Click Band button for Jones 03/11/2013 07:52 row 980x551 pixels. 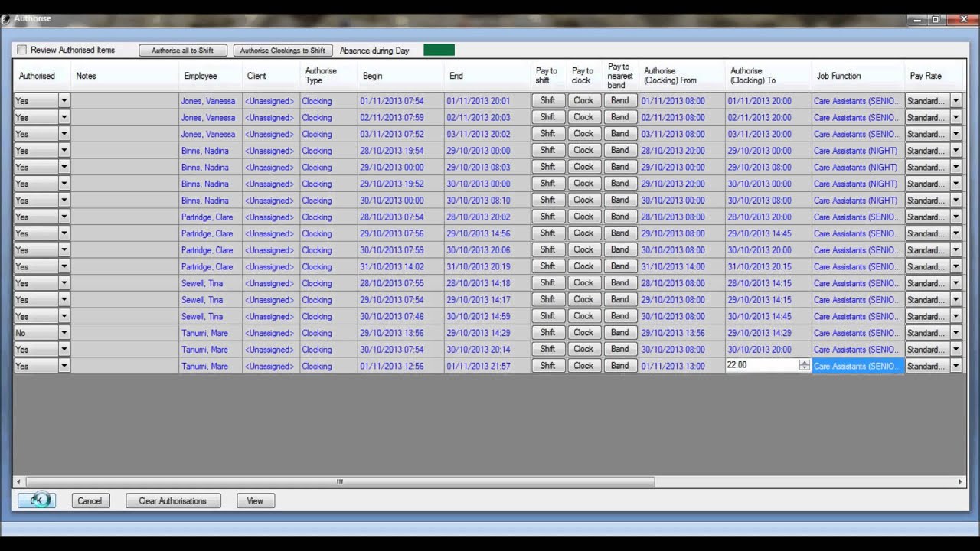click(x=619, y=133)
